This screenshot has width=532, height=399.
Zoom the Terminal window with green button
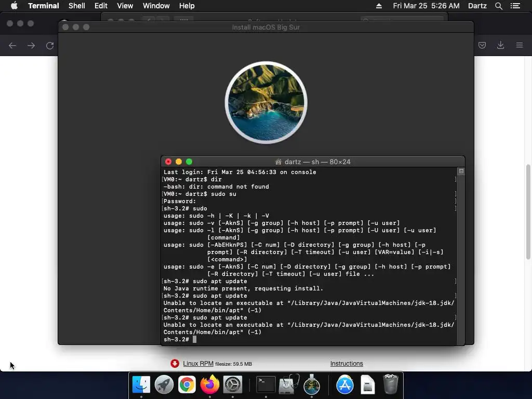pyautogui.click(x=189, y=162)
